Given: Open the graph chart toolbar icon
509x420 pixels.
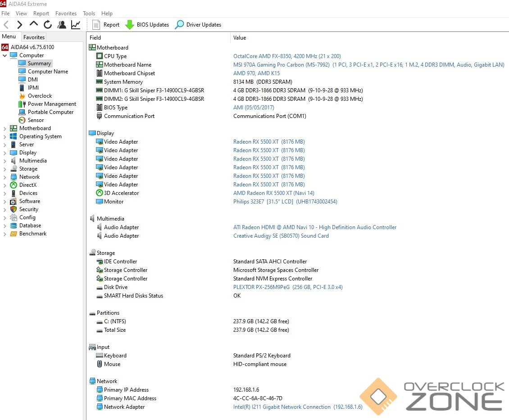Looking at the screenshot, I should click(76, 25).
